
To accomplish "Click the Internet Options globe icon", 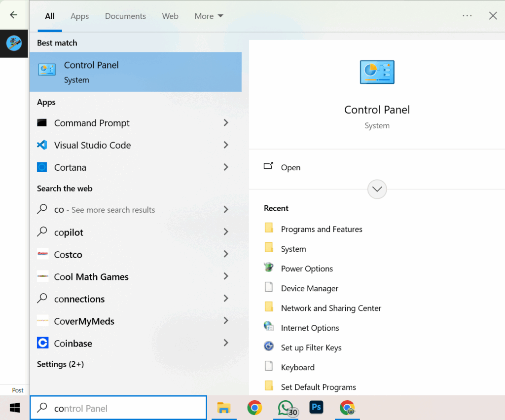I will (269, 326).
